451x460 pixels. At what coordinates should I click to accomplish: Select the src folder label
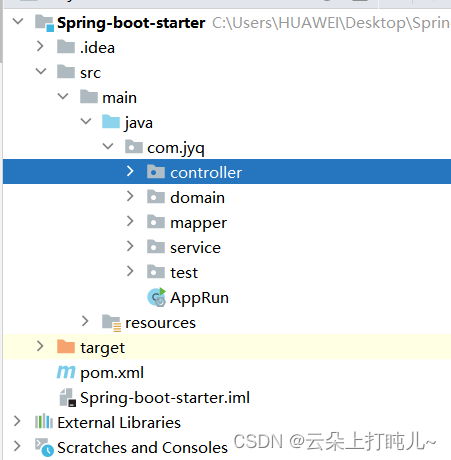[90, 73]
